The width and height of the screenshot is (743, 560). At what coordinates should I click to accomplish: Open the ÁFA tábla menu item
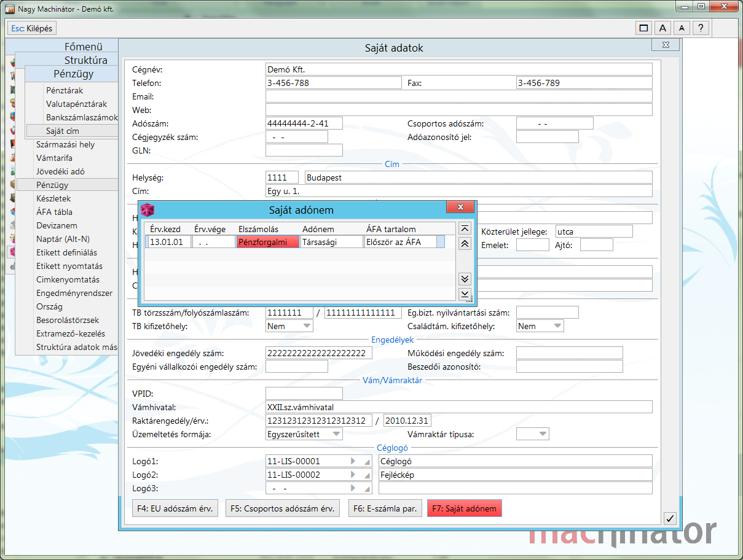[x=54, y=212]
